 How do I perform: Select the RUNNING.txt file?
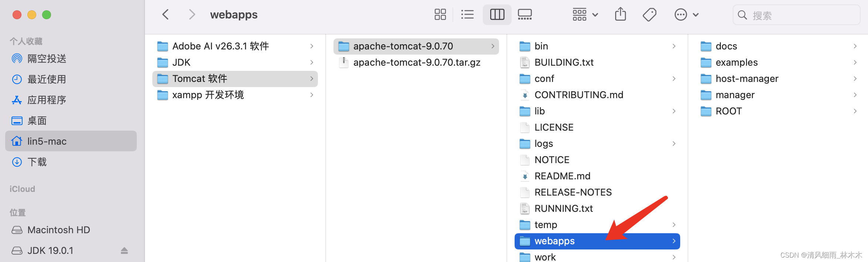pyautogui.click(x=563, y=208)
